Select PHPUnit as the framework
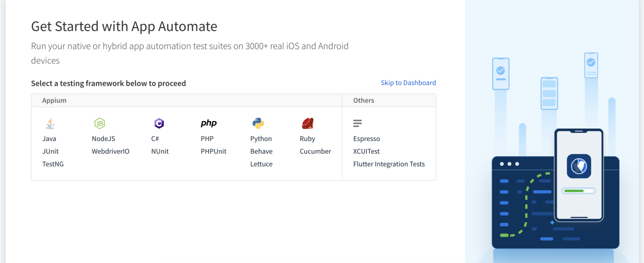Viewport: 644px width, 263px height. [x=214, y=151]
